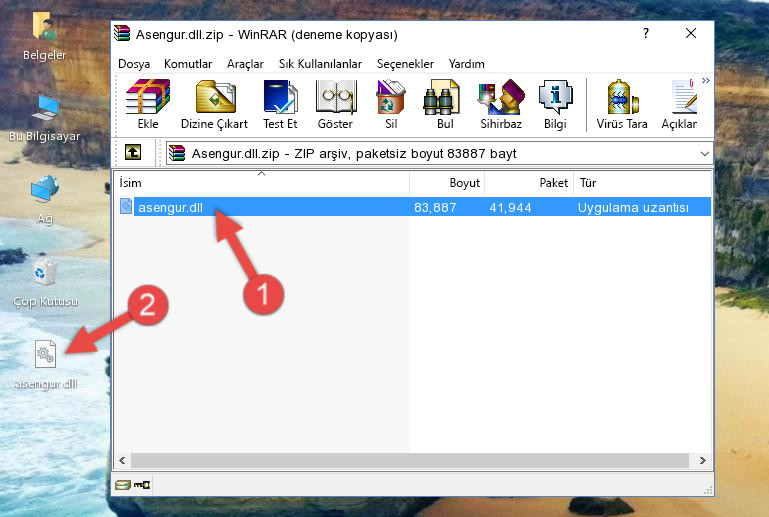Viewport: 769px width, 517px height.
Task: Sort files by Tür column
Action: coord(642,183)
